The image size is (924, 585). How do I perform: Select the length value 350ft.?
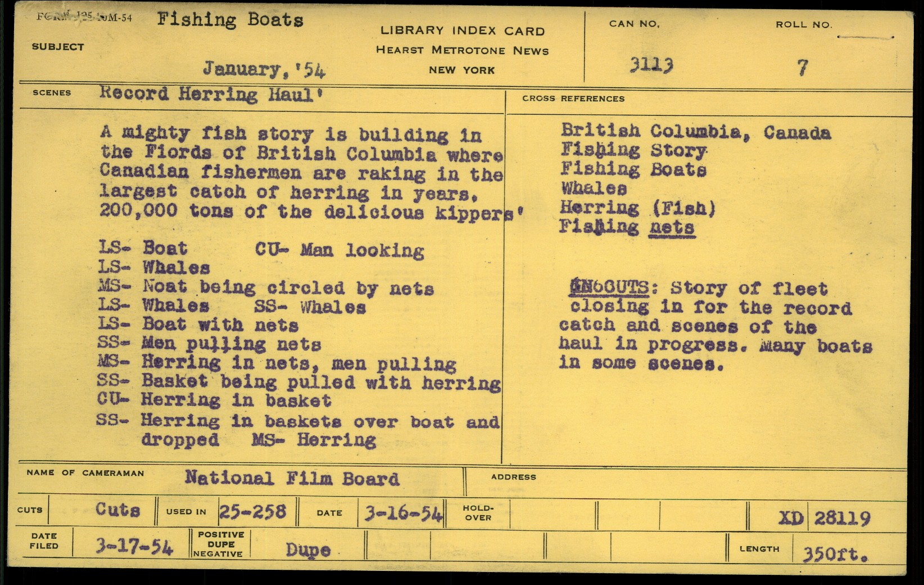coord(834,555)
